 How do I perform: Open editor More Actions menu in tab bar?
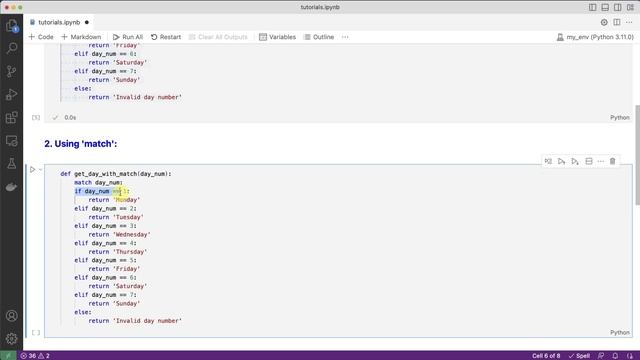pyautogui.click(x=629, y=22)
